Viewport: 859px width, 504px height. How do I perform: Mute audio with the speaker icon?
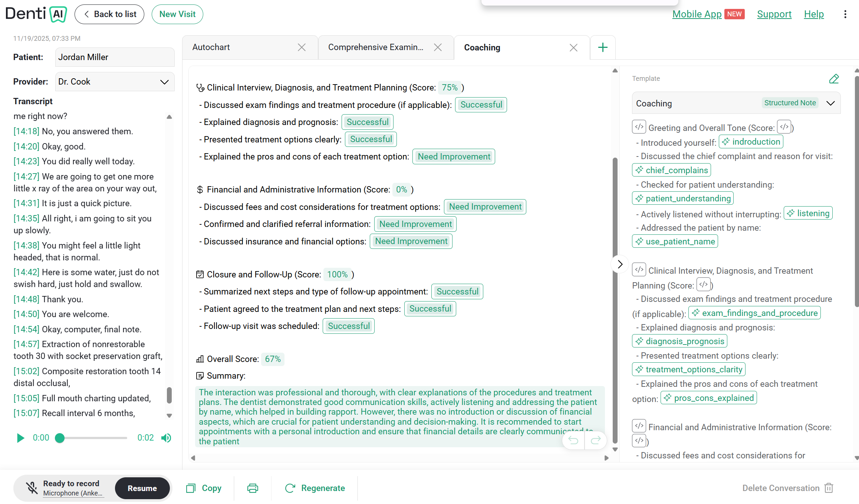[166, 438]
